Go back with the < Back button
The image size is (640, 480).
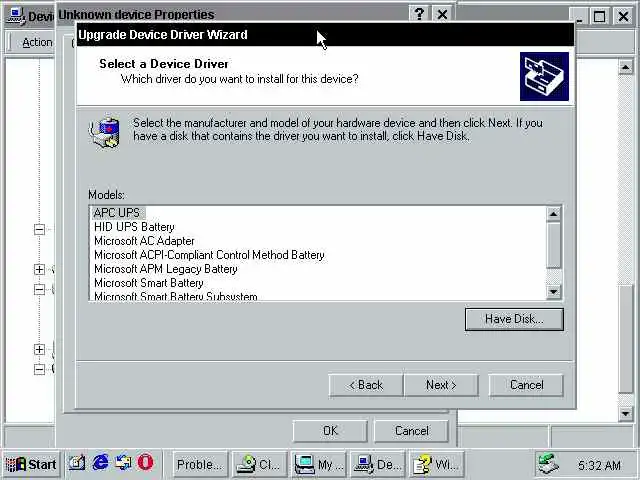pyautogui.click(x=366, y=385)
